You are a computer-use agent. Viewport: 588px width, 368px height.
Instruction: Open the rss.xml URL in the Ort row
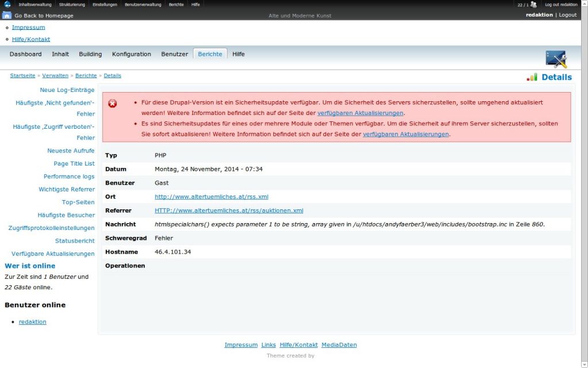click(211, 197)
